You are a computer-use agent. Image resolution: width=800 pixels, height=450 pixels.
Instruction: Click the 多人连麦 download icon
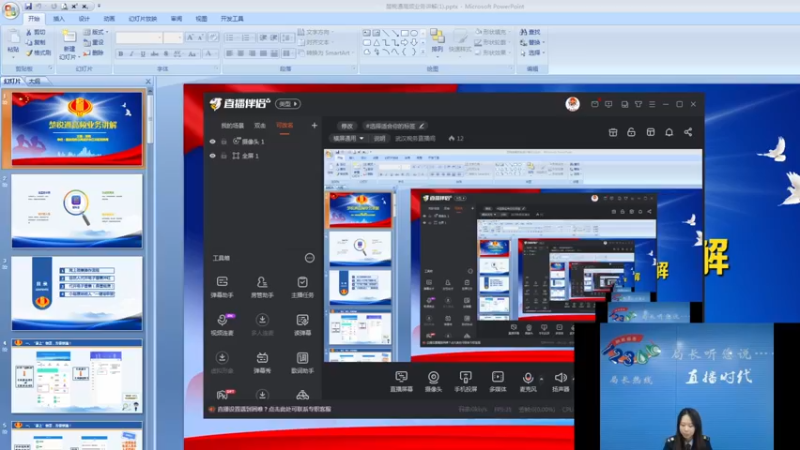(x=262, y=320)
